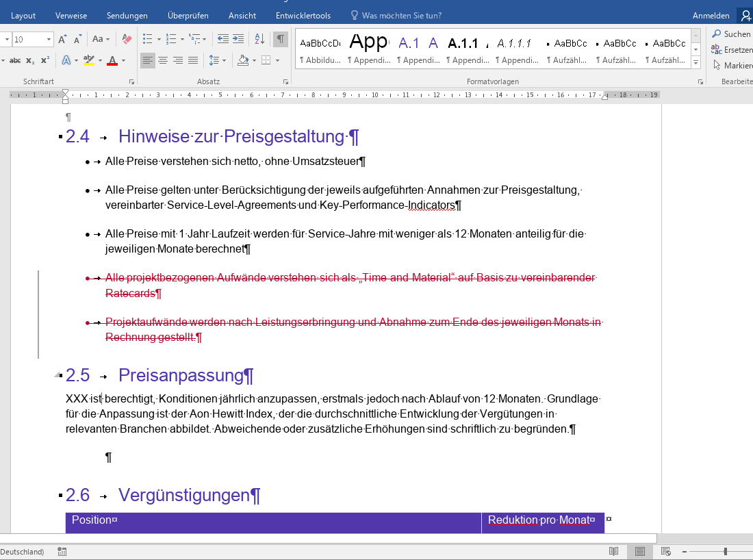Click Suchen to find text

(731, 34)
